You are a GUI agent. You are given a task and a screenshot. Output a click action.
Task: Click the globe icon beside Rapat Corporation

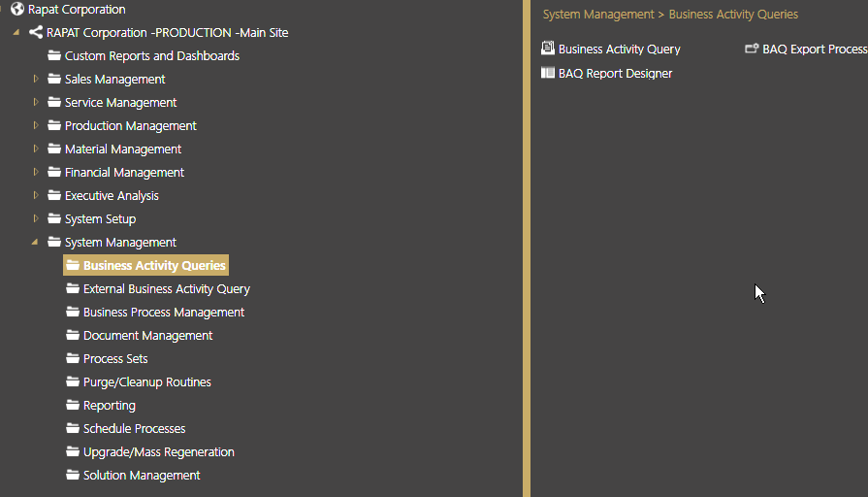(x=17, y=9)
